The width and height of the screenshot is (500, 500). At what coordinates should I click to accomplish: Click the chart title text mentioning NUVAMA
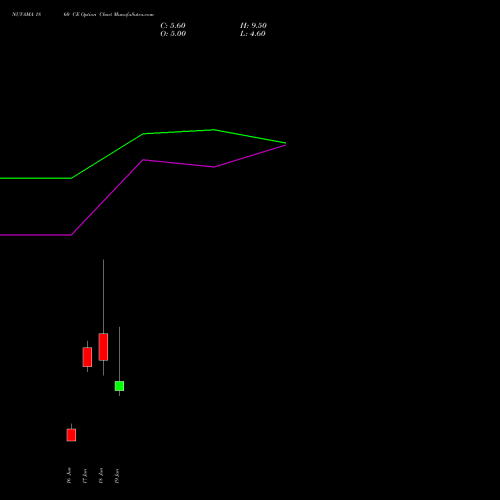[83, 15]
